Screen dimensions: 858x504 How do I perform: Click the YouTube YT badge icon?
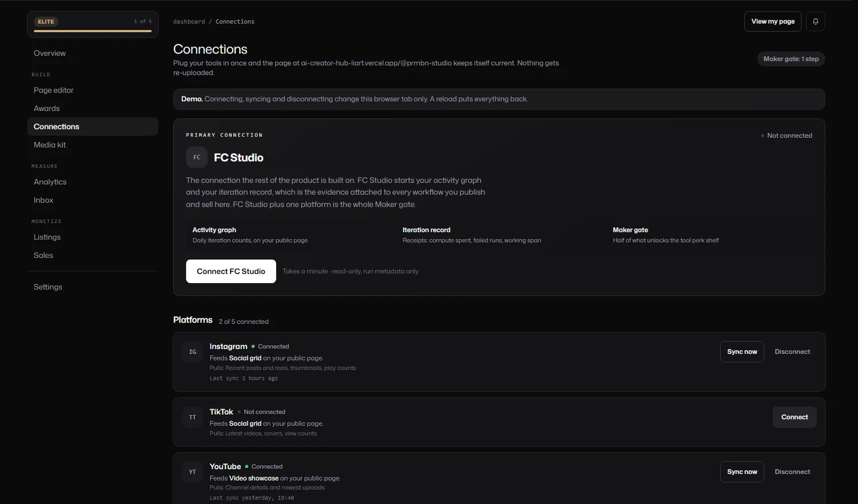192,472
